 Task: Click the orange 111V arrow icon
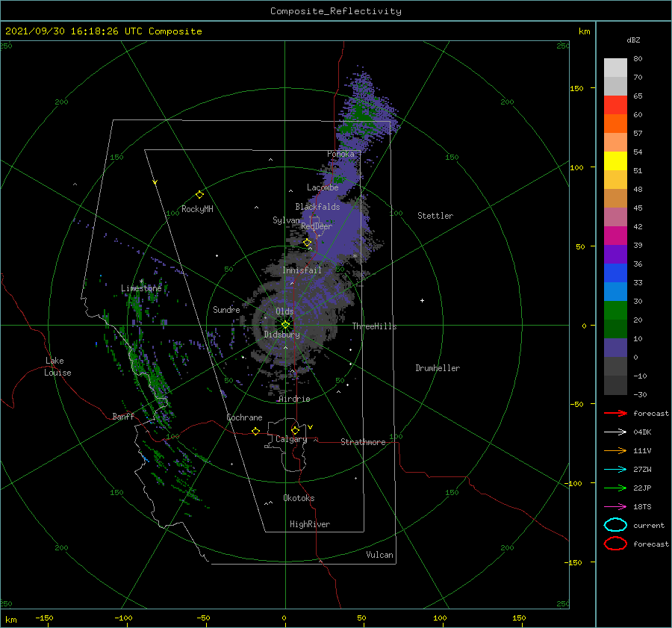click(x=615, y=450)
